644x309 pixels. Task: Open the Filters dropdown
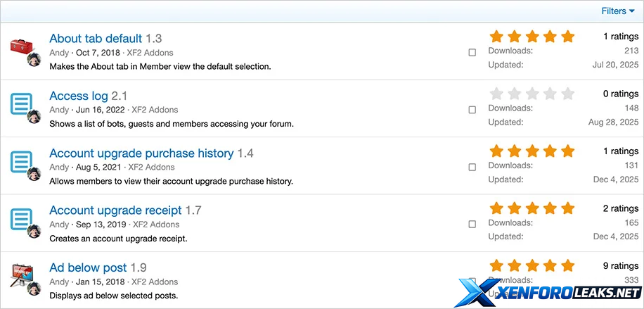coord(618,11)
